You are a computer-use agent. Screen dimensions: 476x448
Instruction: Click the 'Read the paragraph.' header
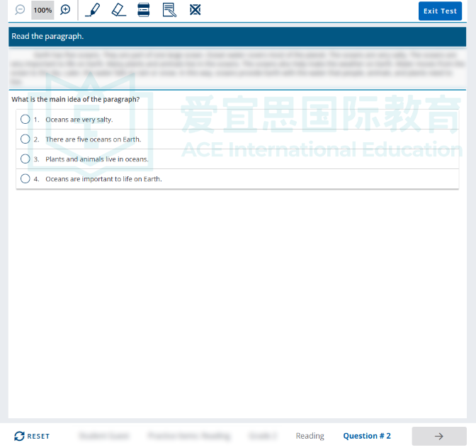click(x=47, y=36)
